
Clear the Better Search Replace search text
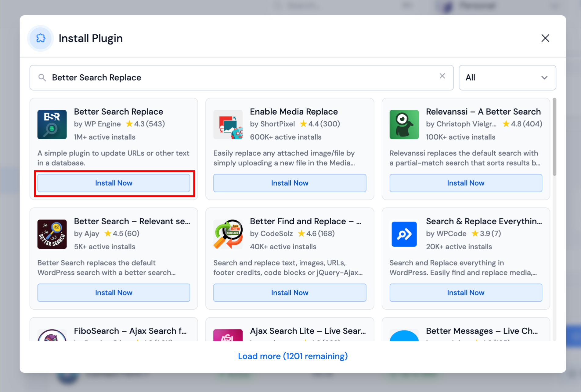(x=442, y=76)
